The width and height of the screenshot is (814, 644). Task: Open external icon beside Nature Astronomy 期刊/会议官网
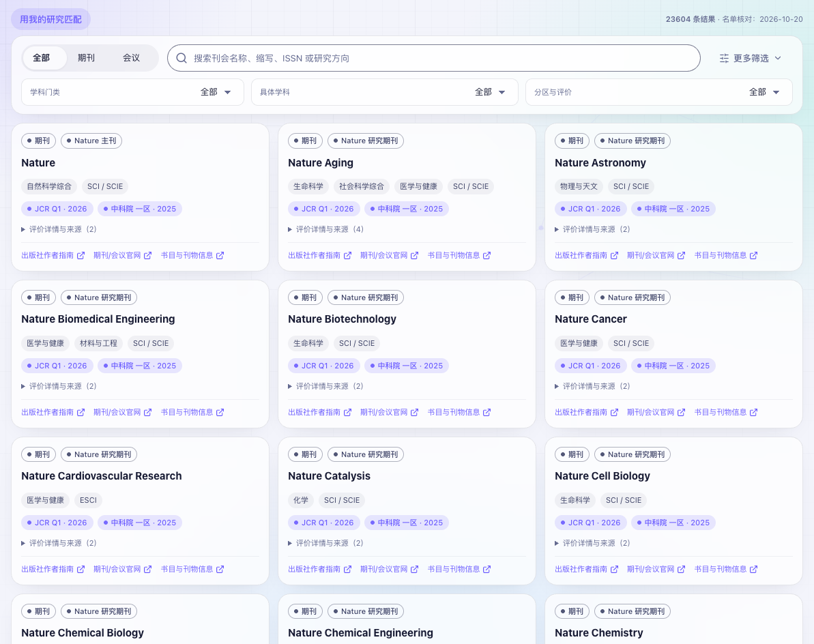pos(682,255)
